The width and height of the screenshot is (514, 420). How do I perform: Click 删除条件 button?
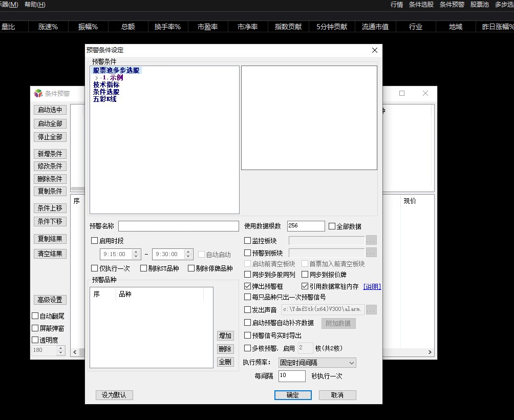coord(50,179)
